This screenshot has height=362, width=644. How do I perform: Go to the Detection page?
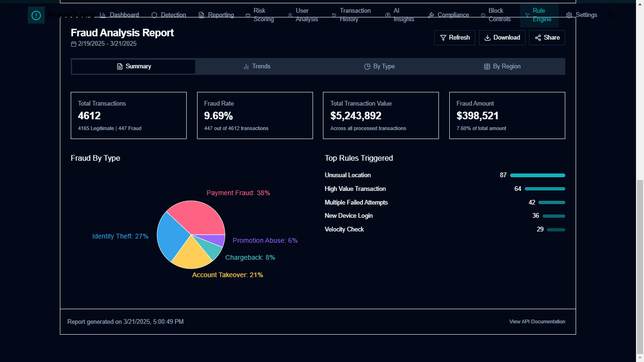[x=169, y=15]
